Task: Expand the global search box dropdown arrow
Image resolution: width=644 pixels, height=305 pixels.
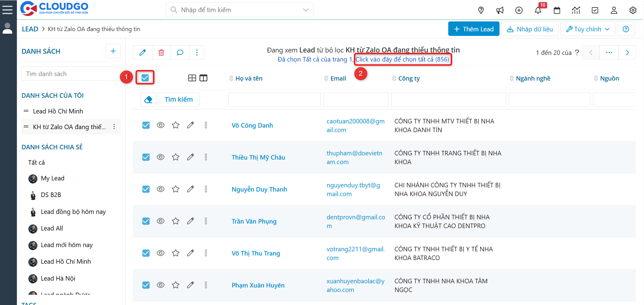Action: [306, 10]
